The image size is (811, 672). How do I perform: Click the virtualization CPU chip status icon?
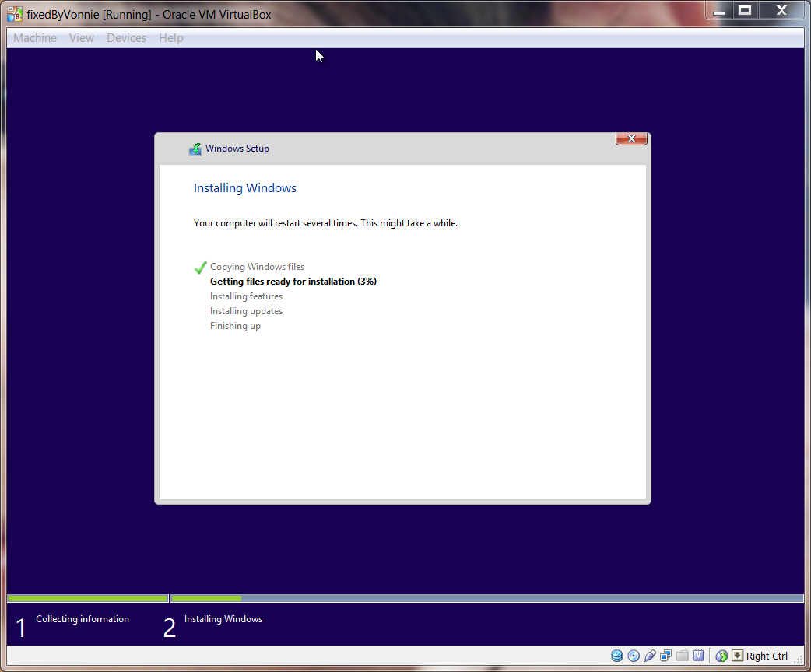[x=699, y=656]
